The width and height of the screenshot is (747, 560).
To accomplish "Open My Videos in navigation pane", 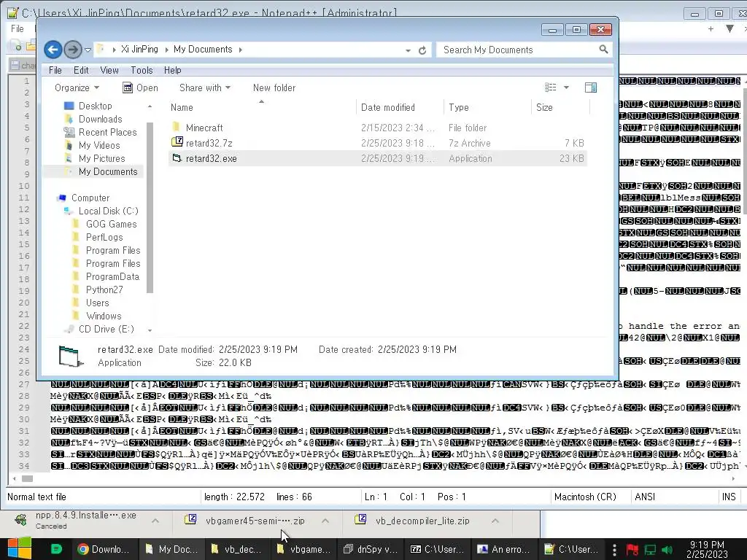I will coord(99,145).
